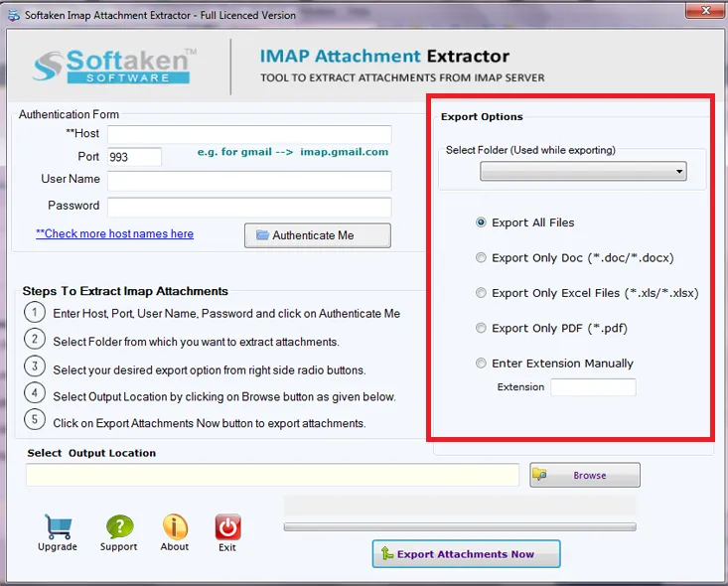Focus the Select Output Location path field

pyautogui.click(x=272, y=475)
